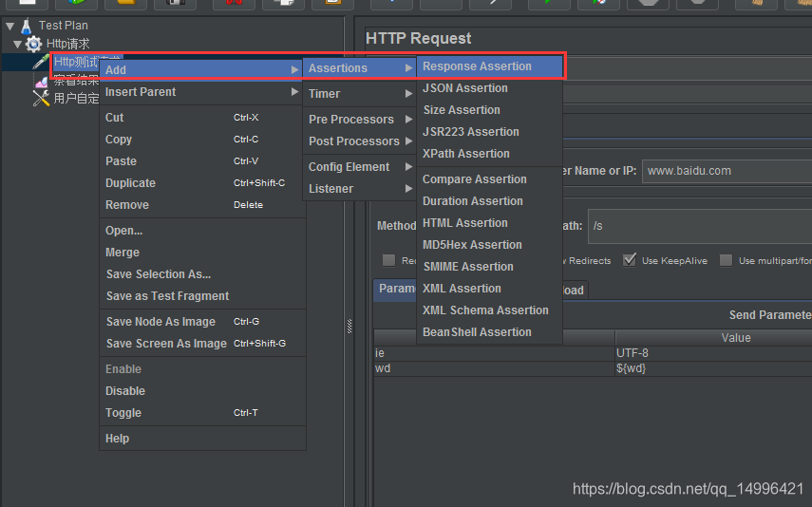Add a Duration Assertion
The height and width of the screenshot is (507, 812).
(x=489, y=201)
